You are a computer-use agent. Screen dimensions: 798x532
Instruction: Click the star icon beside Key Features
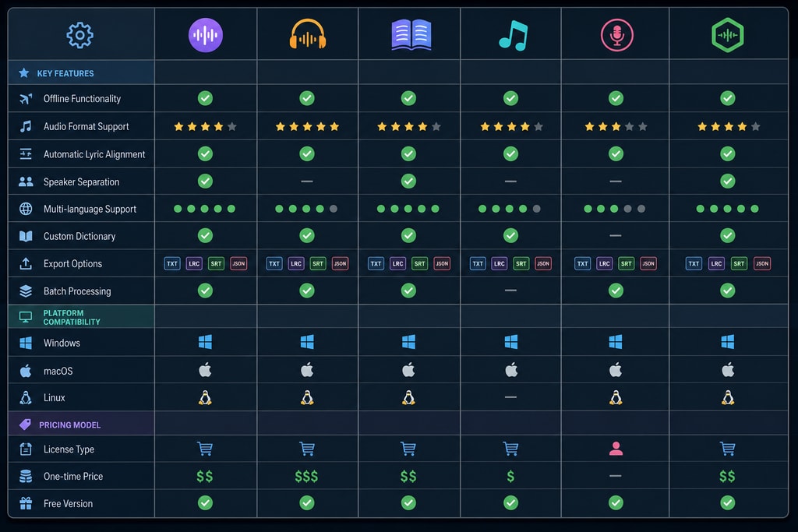tap(24, 72)
